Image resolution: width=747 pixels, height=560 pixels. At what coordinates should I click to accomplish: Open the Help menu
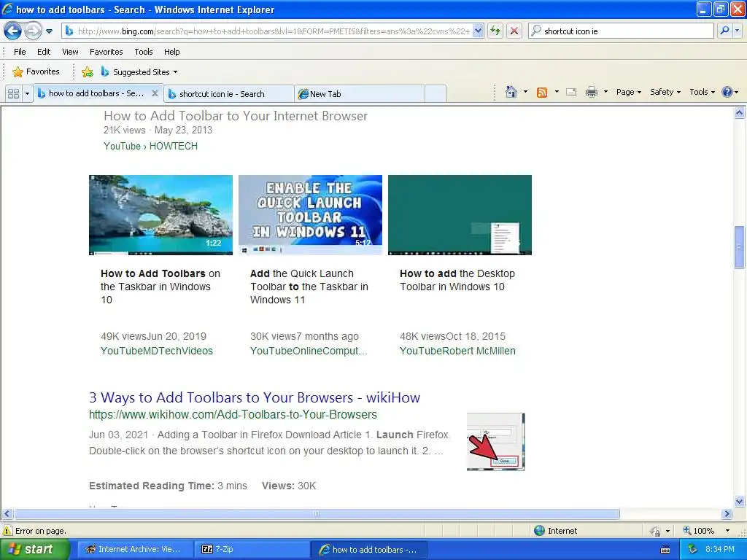coord(172,52)
